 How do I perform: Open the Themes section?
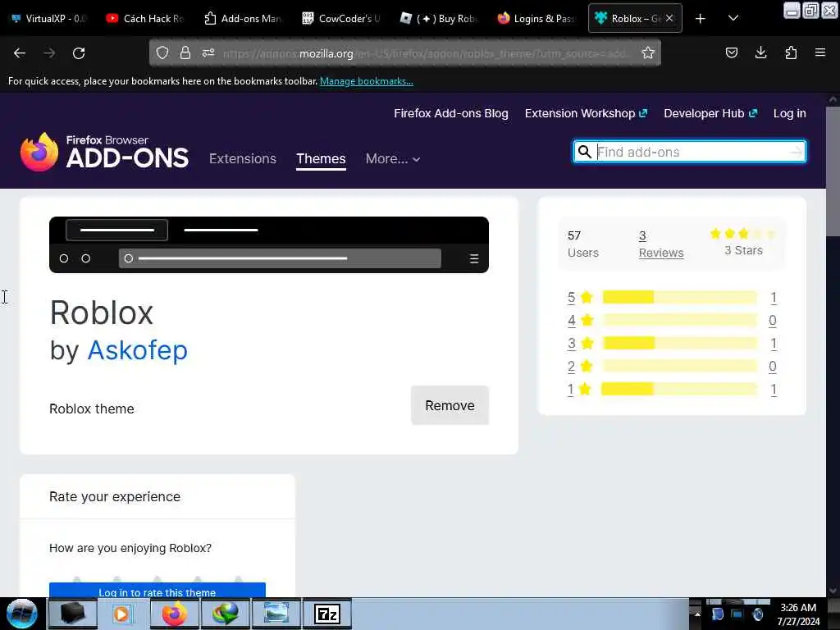[x=321, y=158]
